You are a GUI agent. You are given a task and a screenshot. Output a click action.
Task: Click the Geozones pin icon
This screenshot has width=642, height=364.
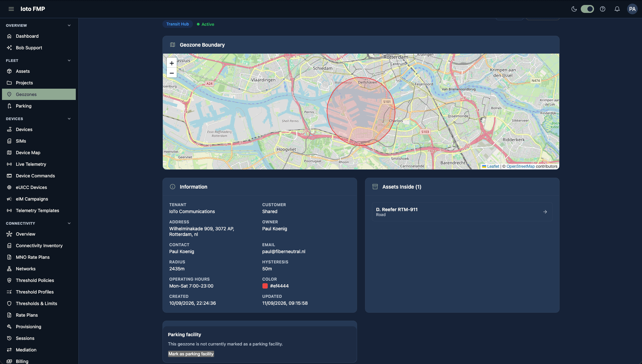(9, 94)
